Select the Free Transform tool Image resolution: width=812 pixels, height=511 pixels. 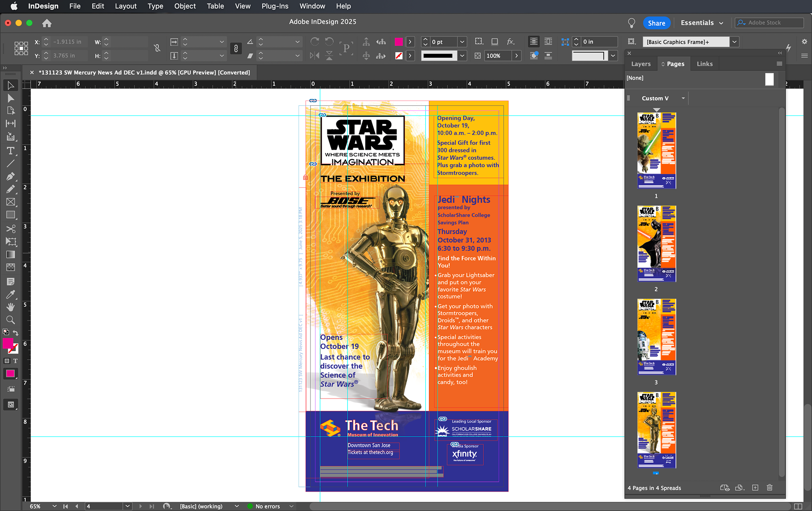tap(11, 242)
